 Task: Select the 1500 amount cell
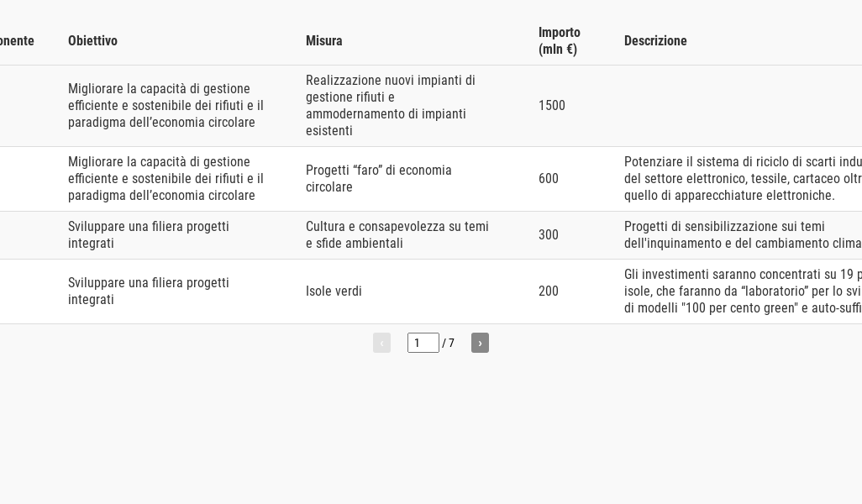552,106
